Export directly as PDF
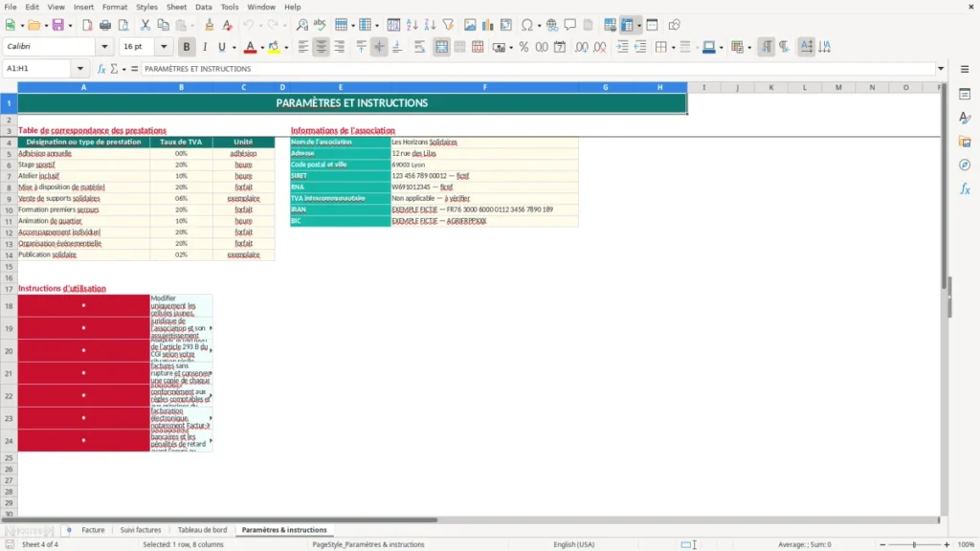The width and height of the screenshot is (980, 551). (x=87, y=25)
